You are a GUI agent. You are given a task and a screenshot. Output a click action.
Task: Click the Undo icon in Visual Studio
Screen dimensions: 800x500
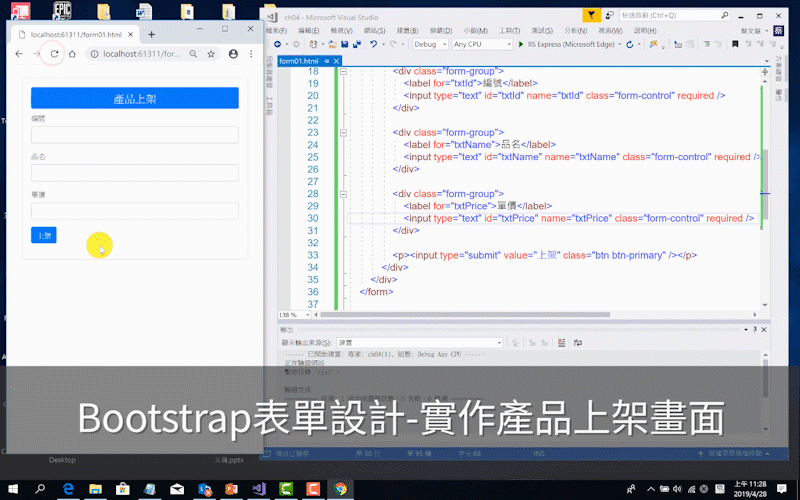click(x=373, y=44)
